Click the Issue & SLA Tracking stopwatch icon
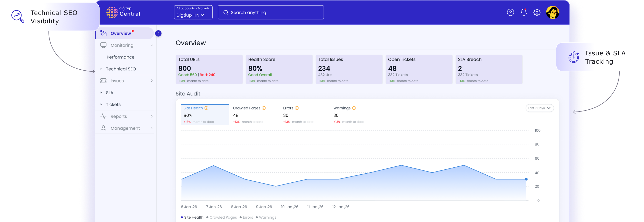Viewport: 644px width, 222px height. click(x=573, y=57)
